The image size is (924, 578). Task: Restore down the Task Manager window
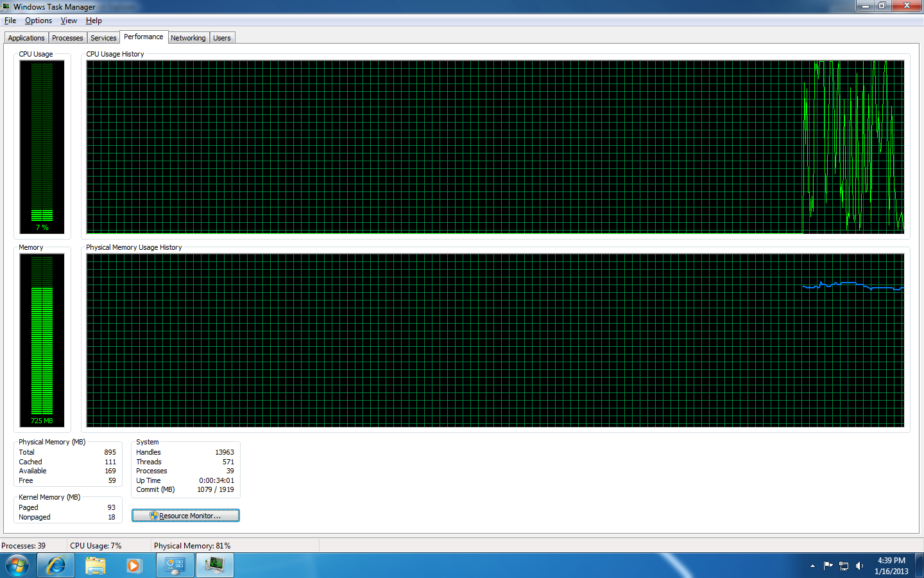(x=882, y=6)
